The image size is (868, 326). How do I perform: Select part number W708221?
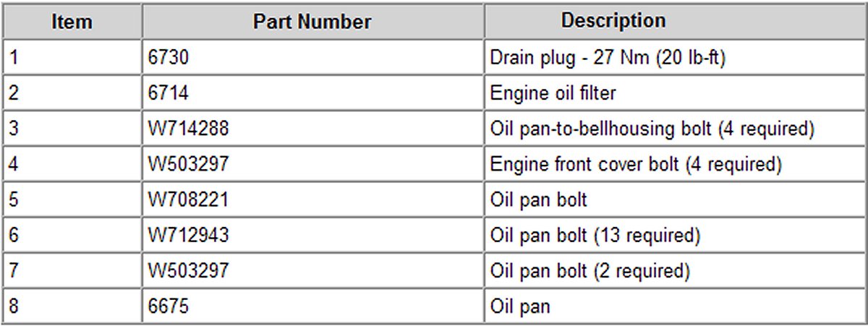pyautogui.click(x=188, y=200)
